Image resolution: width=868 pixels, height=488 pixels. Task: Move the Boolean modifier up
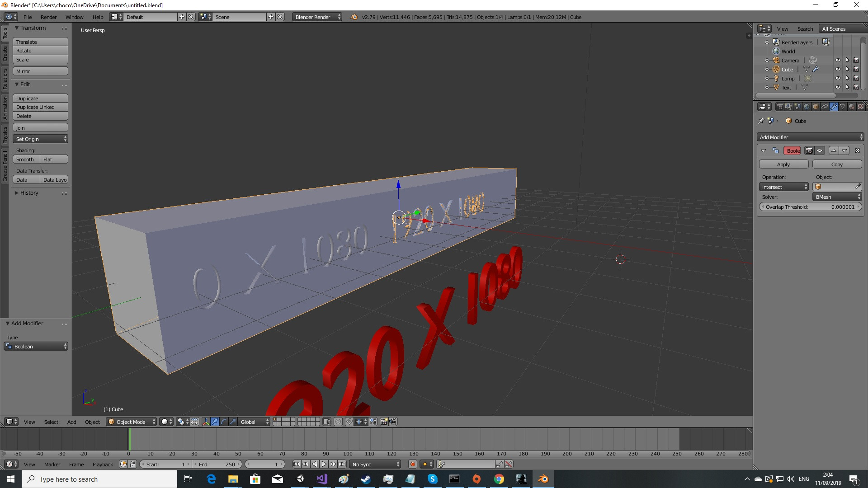point(834,150)
